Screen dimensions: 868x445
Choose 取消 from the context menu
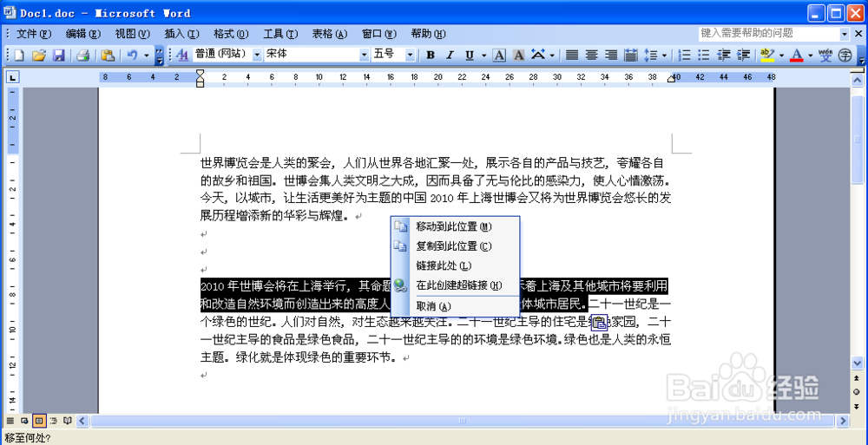(455, 306)
